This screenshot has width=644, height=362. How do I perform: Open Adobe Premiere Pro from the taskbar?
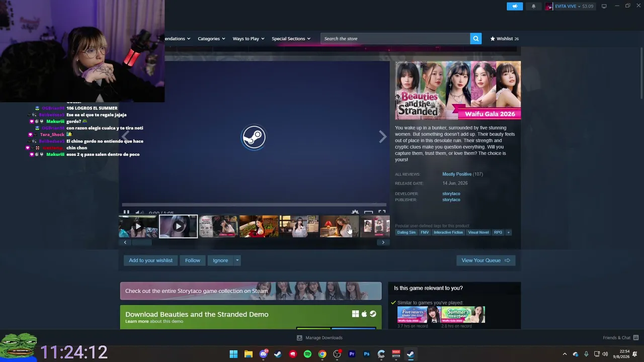pyautogui.click(x=352, y=354)
